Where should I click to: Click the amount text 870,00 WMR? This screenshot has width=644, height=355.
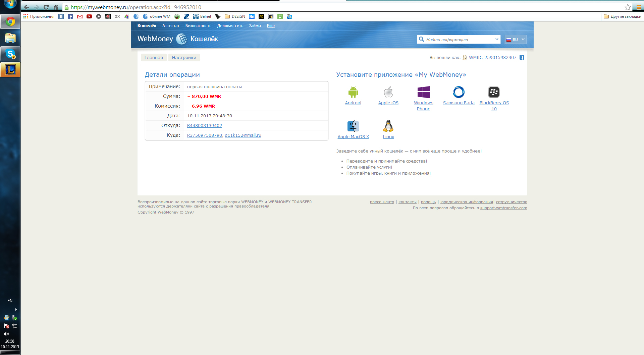coord(206,97)
